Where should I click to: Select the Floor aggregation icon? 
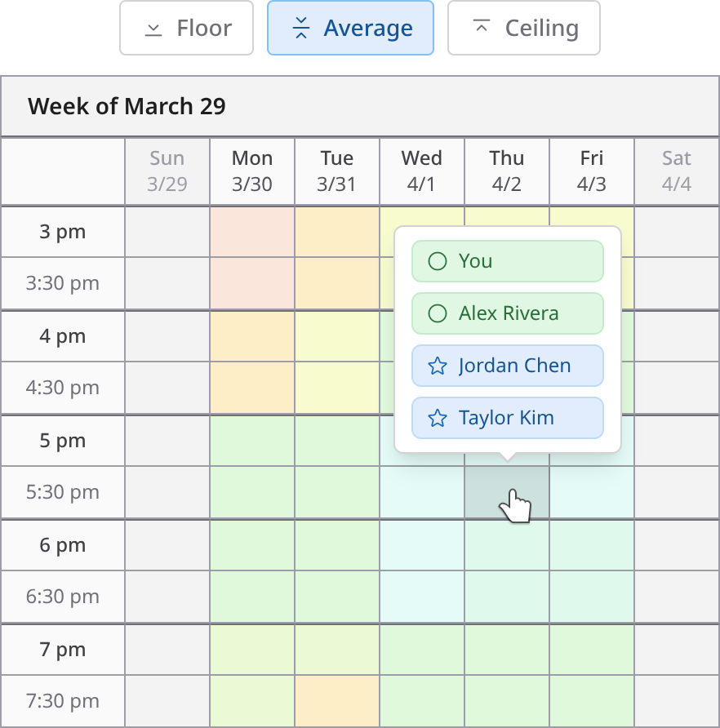pyautogui.click(x=153, y=28)
